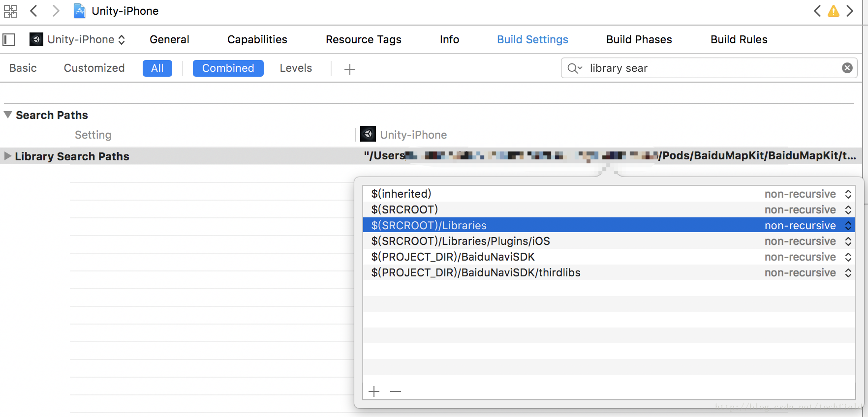Add a build setting with plus icon
Screen dimensions: 868x417
point(349,69)
